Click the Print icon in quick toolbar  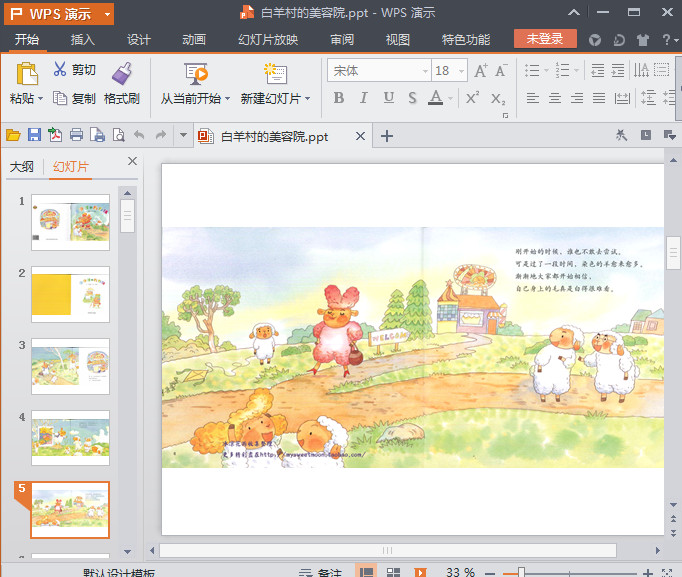[x=75, y=136]
